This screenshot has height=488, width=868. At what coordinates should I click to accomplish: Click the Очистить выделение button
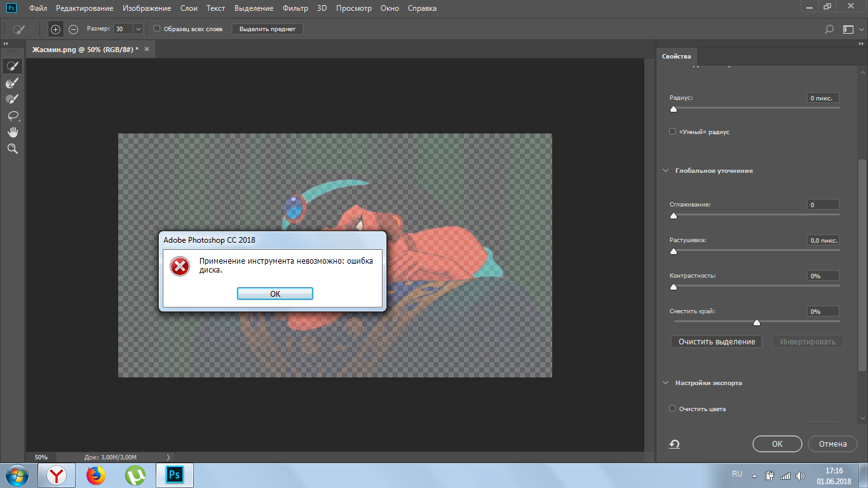coord(717,342)
